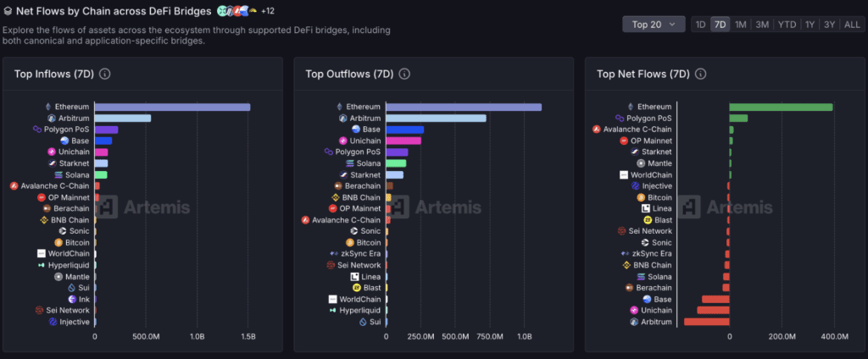Click BNB Chain icon in Top Inflows
Screen dimensions: 868x359
[44, 220]
